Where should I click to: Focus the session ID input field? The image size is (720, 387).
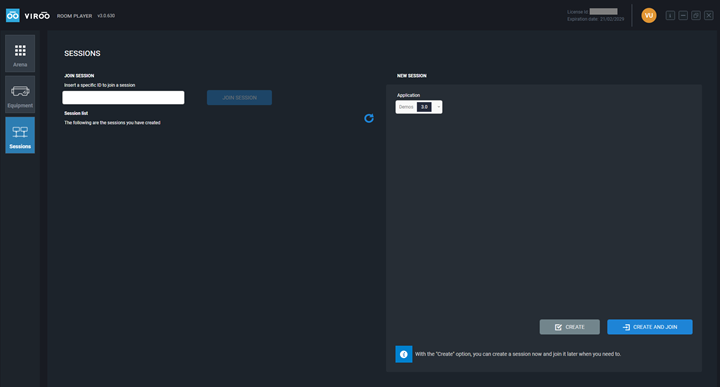(x=123, y=97)
